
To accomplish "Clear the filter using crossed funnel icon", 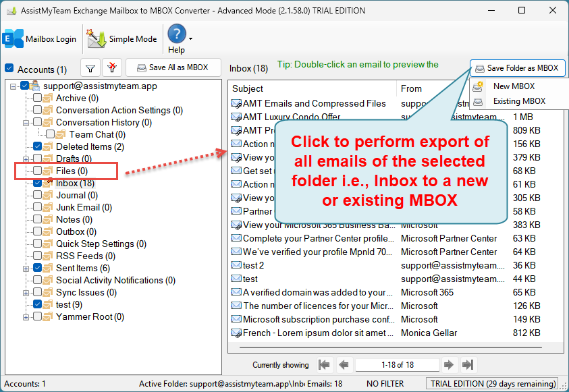I will pyautogui.click(x=111, y=67).
